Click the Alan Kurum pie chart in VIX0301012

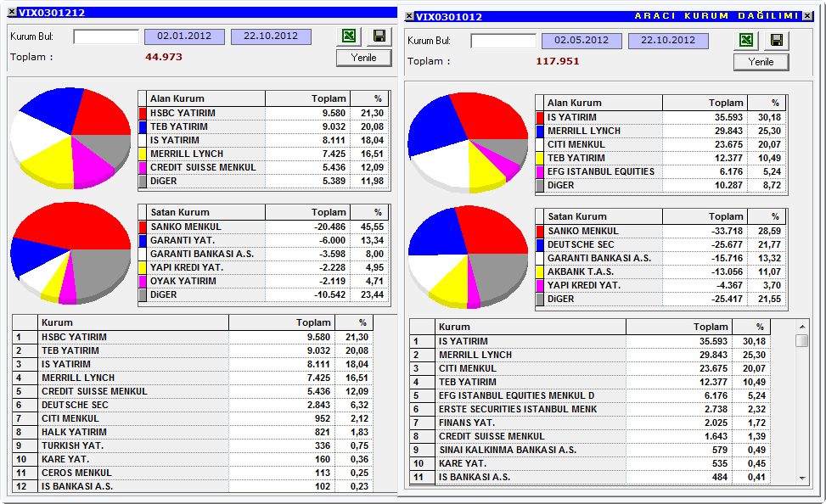pos(468,143)
